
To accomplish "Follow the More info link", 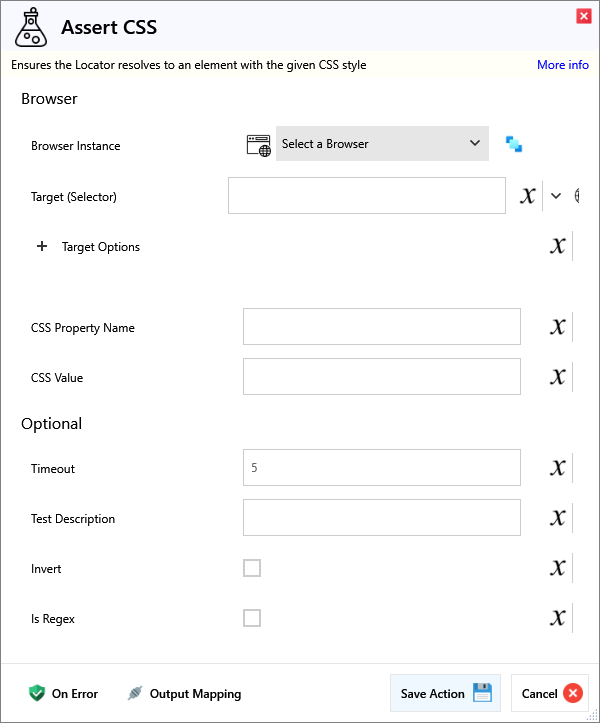I will click(562, 65).
